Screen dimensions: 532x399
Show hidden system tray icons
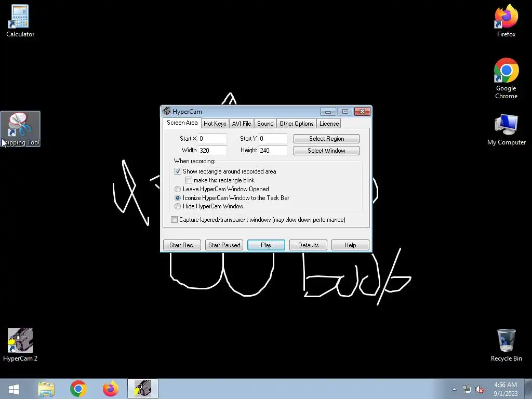(x=454, y=389)
